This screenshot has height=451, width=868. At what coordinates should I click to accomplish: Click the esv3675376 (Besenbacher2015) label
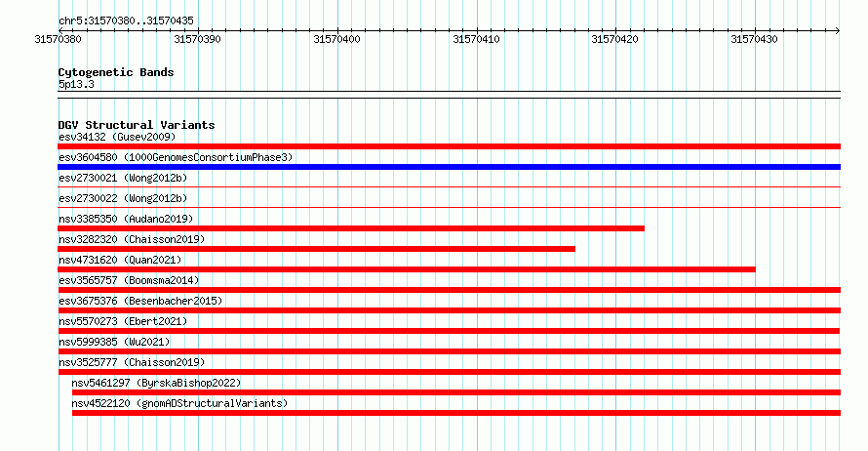(x=140, y=301)
